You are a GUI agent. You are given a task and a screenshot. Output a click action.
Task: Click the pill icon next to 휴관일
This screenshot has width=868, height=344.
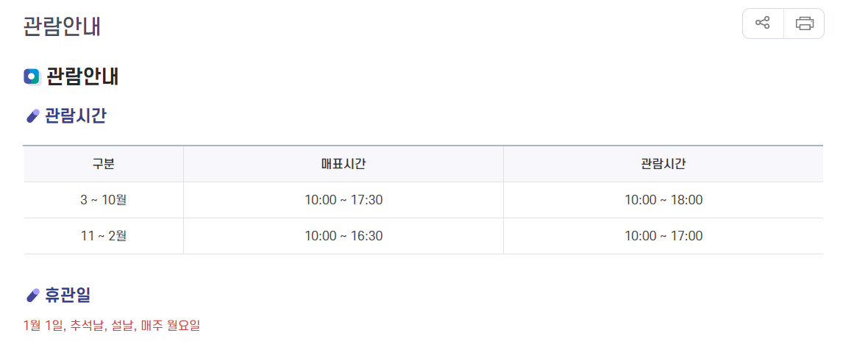32,296
